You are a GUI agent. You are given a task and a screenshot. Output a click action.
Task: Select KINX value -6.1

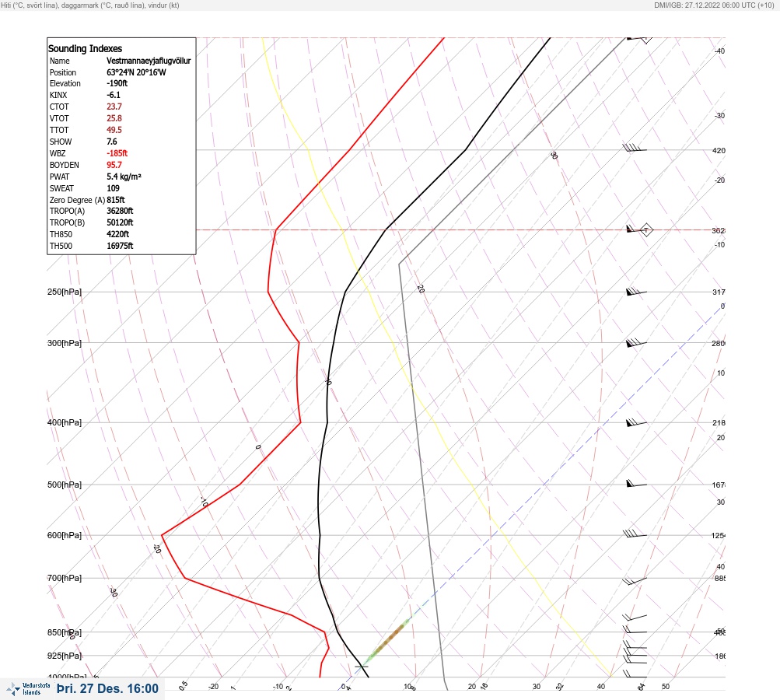114,95
